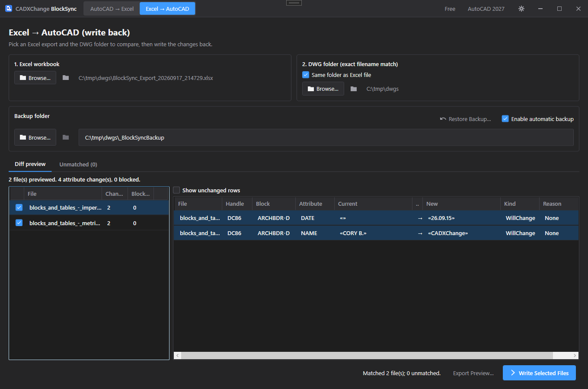This screenshot has width=588, height=389.
Task: Click Restore Backup...
Action: click(x=465, y=119)
